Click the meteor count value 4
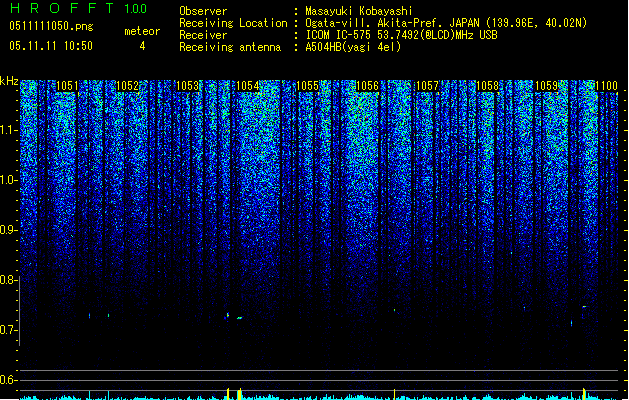Screen dimensions: 629x400 tap(142, 46)
